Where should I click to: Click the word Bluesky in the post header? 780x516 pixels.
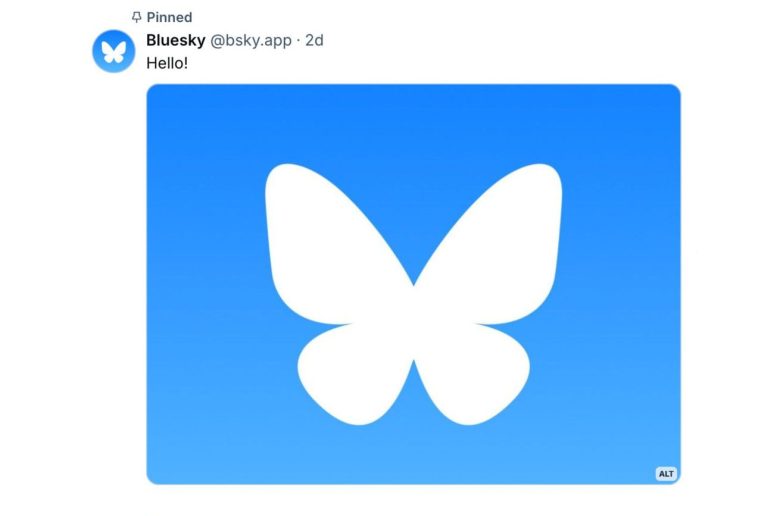click(176, 40)
